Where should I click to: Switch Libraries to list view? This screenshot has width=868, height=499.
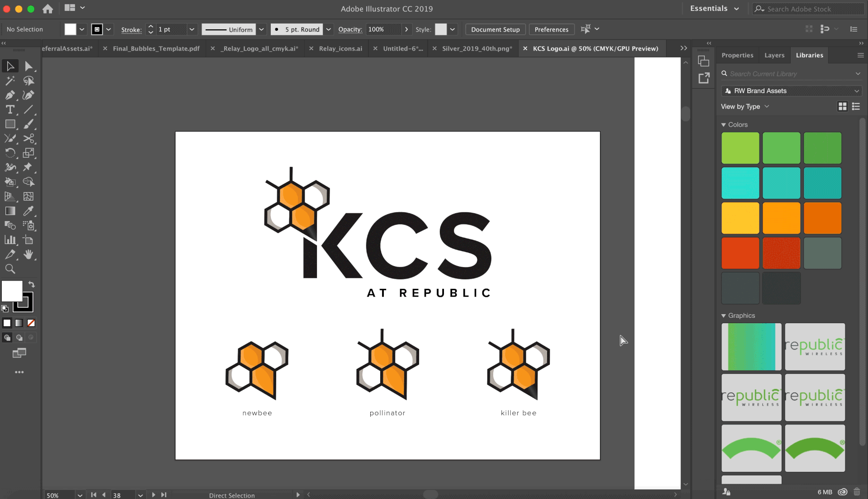[x=856, y=106]
